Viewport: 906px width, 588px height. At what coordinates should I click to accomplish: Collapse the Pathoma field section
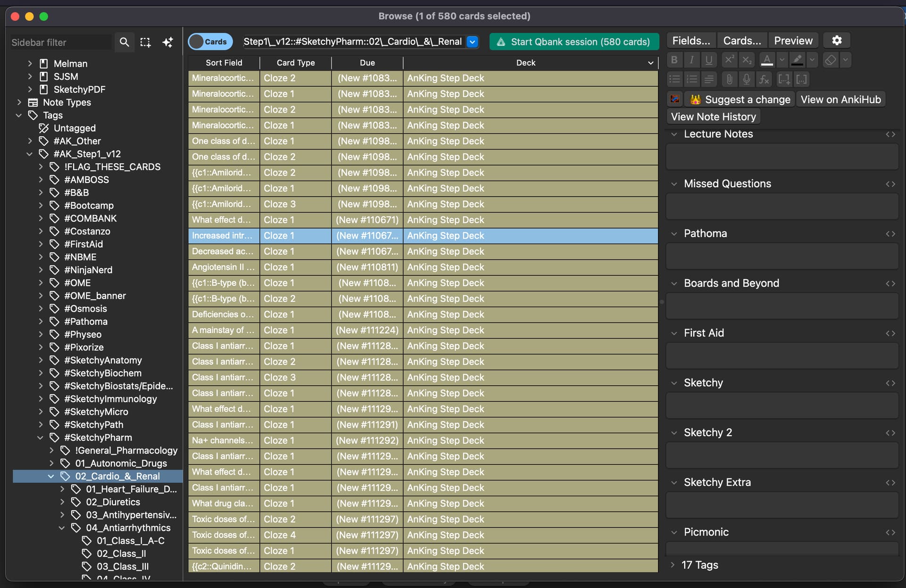coord(674,234)
